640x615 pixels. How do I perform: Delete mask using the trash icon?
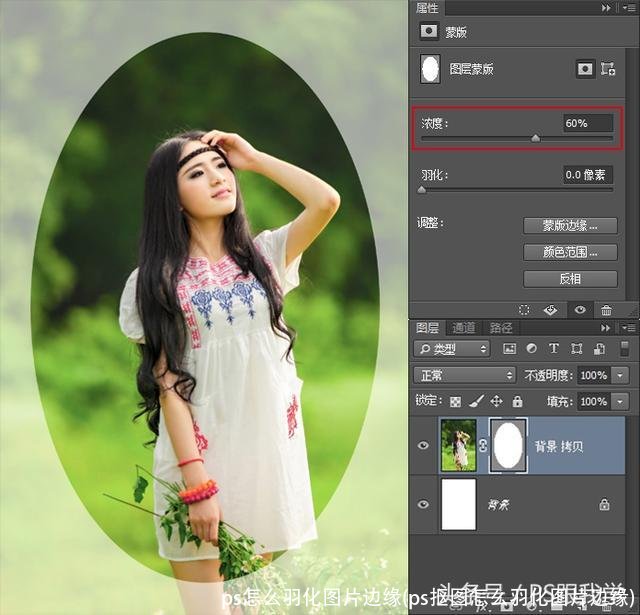606,310
